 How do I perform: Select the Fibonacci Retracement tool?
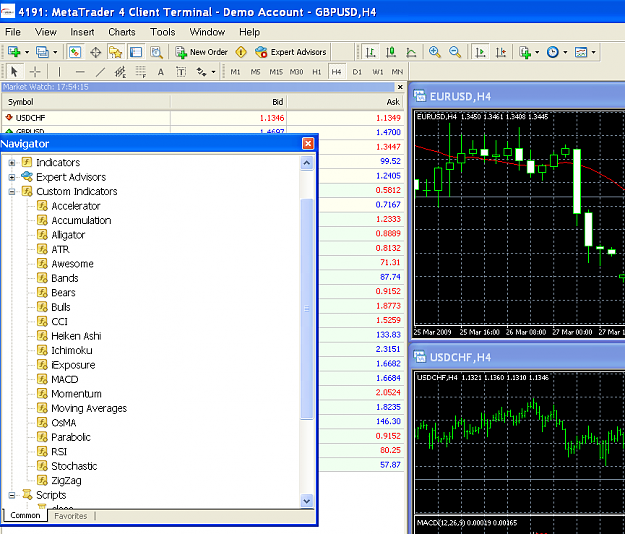140,72
